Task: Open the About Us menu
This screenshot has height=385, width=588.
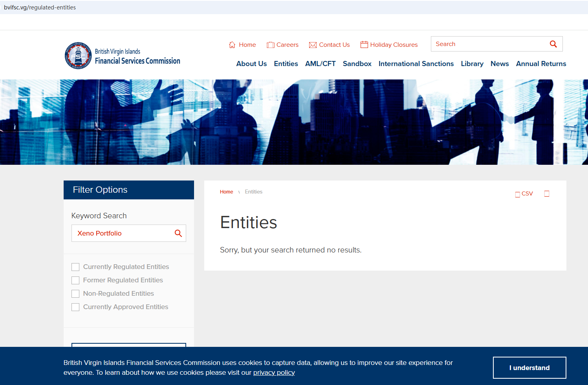Action: tap(251, 64)
